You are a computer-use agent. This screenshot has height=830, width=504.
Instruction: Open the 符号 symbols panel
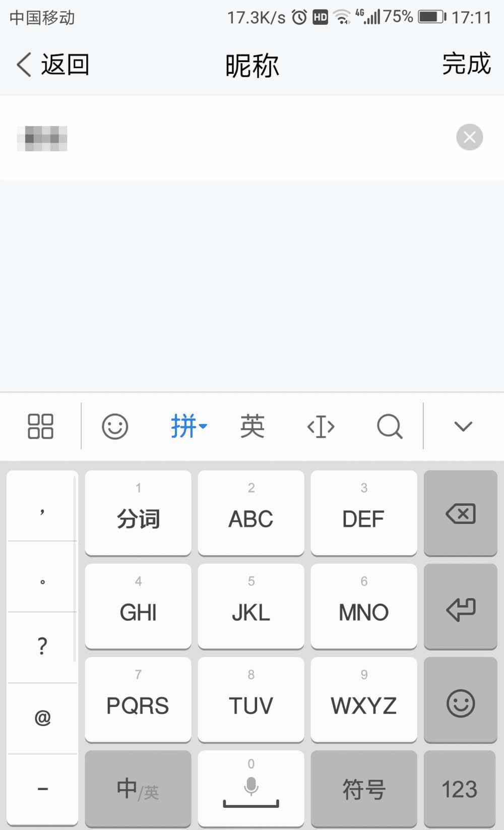click(x=364, y=789)
